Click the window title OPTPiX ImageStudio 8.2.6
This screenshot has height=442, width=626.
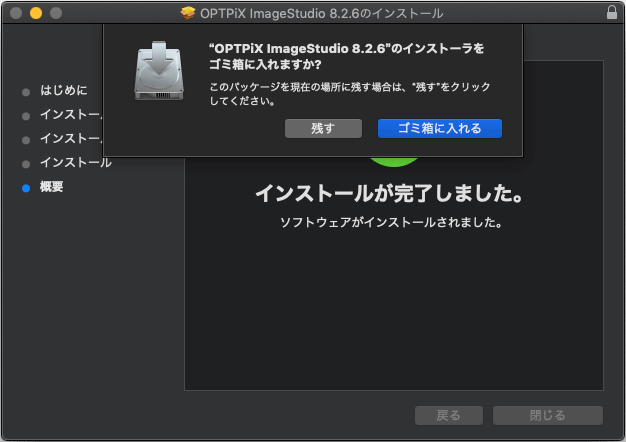click(322, 13)
